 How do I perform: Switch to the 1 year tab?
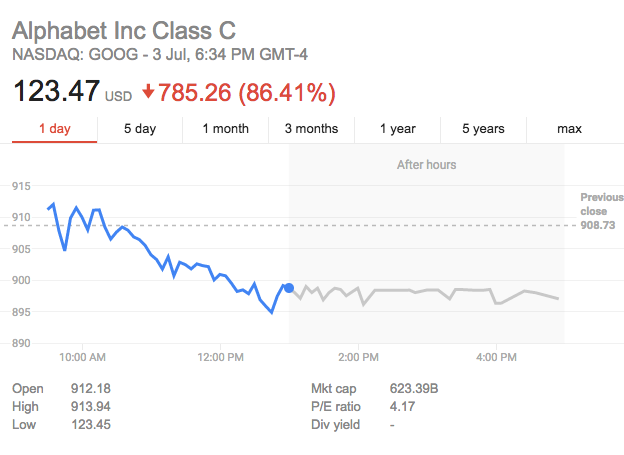[398, 129]
